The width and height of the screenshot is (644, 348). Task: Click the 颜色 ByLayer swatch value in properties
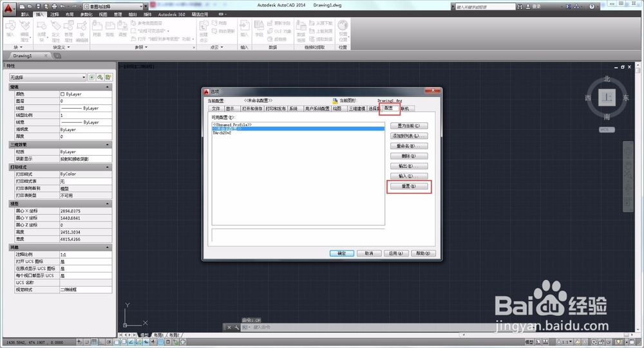86,94
